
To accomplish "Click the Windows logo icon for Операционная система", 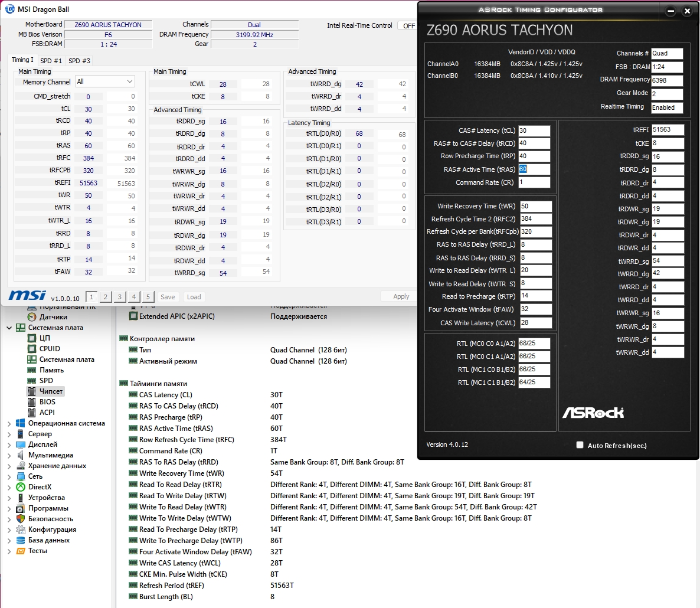I will coord(21,423).
